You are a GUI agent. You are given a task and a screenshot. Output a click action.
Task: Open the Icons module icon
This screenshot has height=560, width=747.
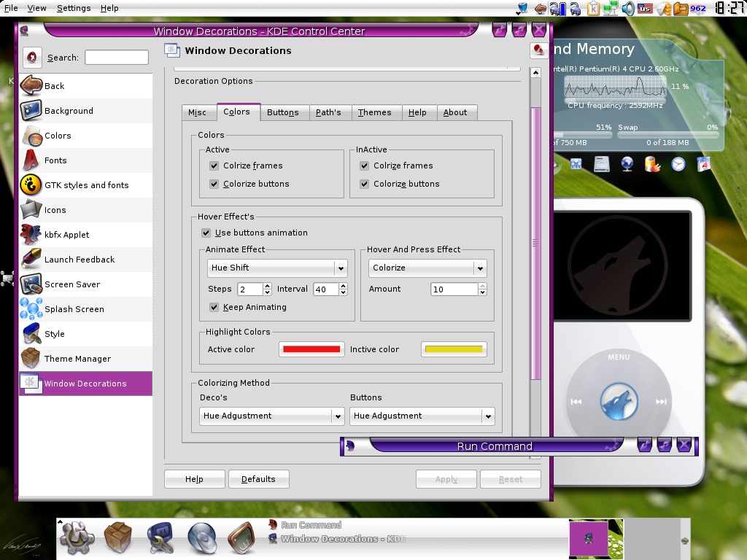31,209
